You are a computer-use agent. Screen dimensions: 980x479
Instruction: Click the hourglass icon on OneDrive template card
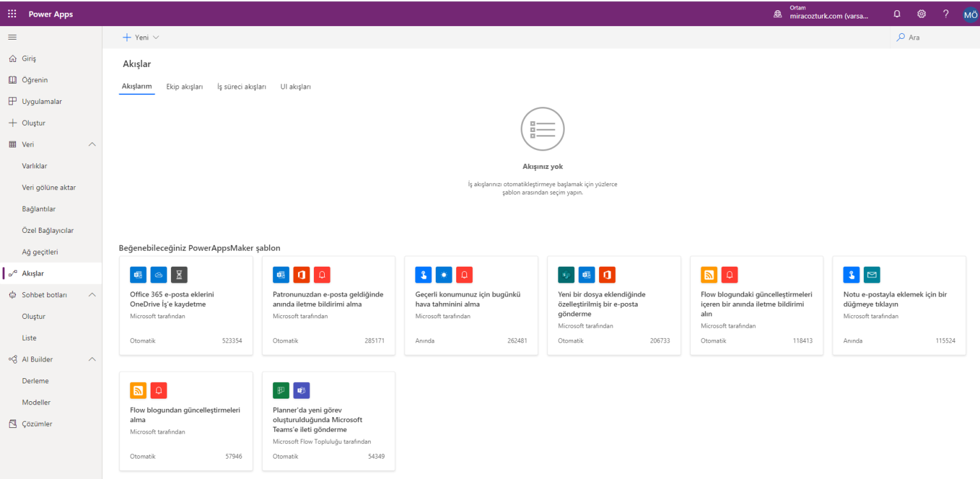coord(179,275)
